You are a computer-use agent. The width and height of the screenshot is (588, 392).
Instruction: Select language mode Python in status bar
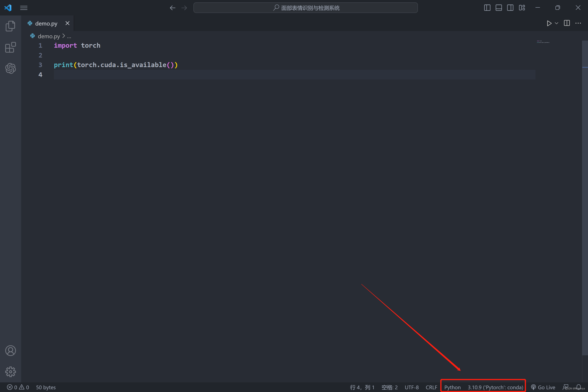click(452, 387)
